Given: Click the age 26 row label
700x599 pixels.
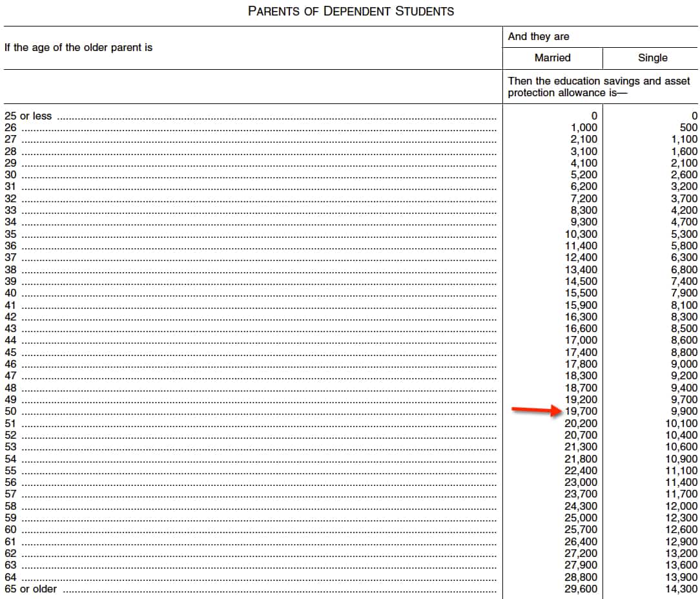Looking at the screenshot, I should [x=10, y=128].
